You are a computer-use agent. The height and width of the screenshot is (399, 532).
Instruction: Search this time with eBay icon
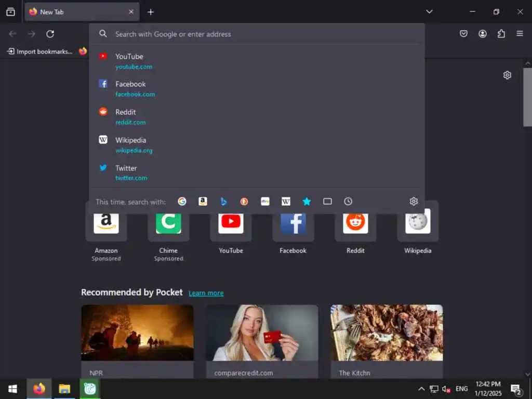coord(265,202)
